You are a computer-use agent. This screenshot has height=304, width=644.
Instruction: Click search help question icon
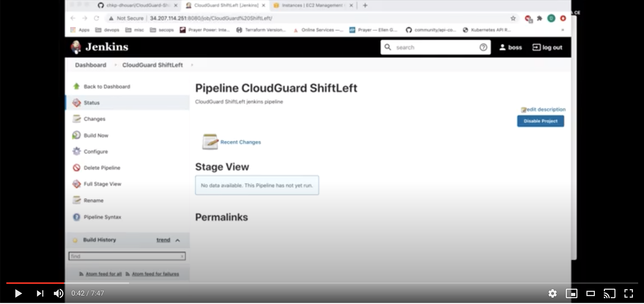click(483, 47)
